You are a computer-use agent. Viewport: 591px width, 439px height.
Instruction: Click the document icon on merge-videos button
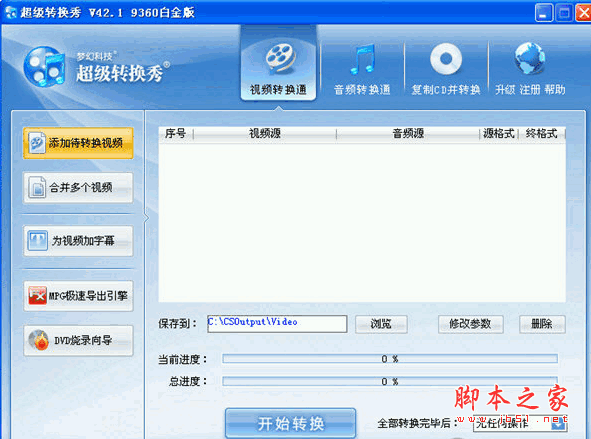pos(37,188)
